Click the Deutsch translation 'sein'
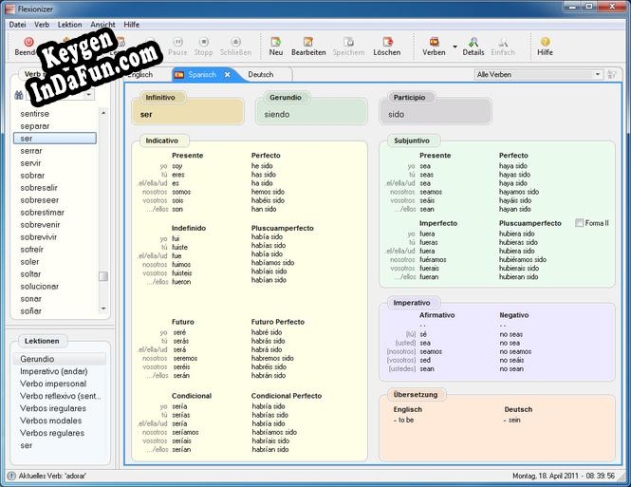This screenshot has width=631, height=487. [x=512, y=420]
